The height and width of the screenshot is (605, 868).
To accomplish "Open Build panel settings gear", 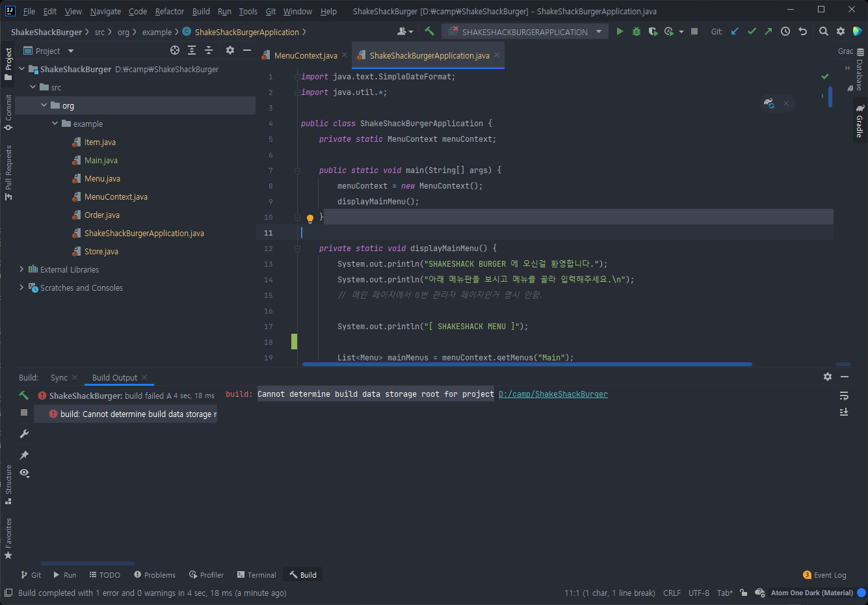I will click(828, 377).
